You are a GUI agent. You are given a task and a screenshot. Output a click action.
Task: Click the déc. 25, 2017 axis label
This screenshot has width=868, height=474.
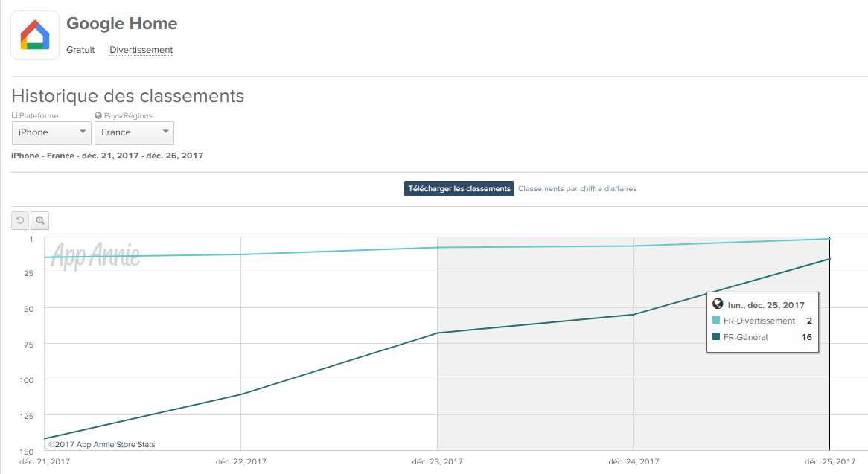[x=830, y=461]
